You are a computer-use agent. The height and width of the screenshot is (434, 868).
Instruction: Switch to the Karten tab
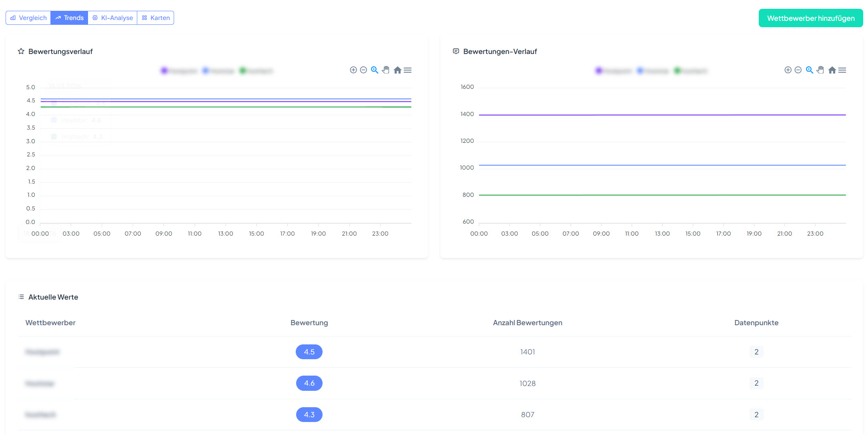156,18
